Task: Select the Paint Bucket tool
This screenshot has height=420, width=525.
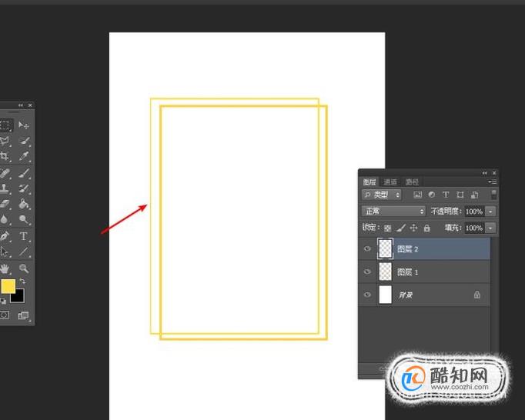Action: 24,204
